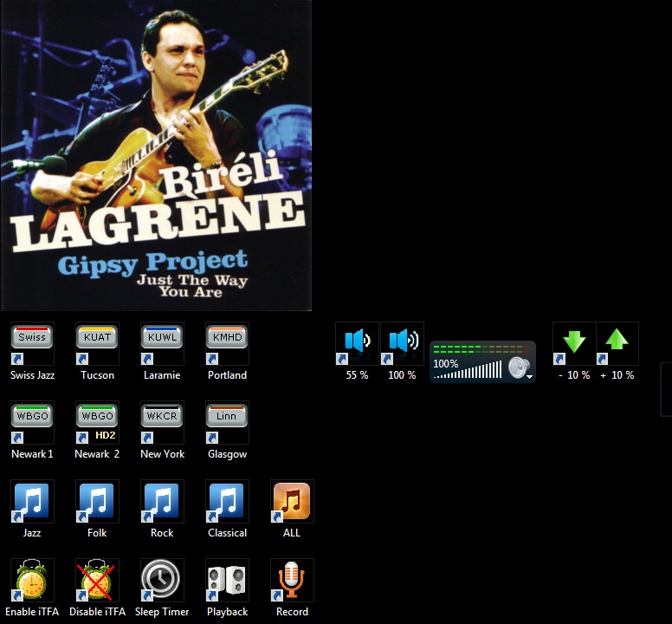Raise volume using the green up arrow
This screenshot has width=672, height=624.
(x=617, y=343)
